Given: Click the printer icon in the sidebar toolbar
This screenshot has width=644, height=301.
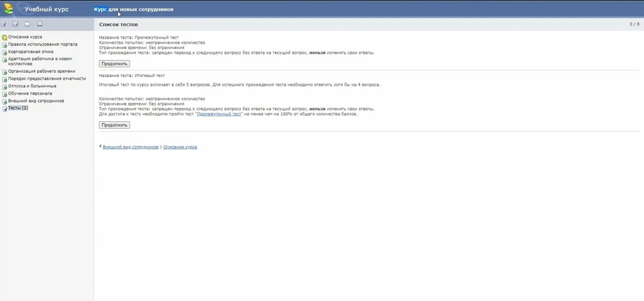Looking at the screenshot, I should 39,24.
